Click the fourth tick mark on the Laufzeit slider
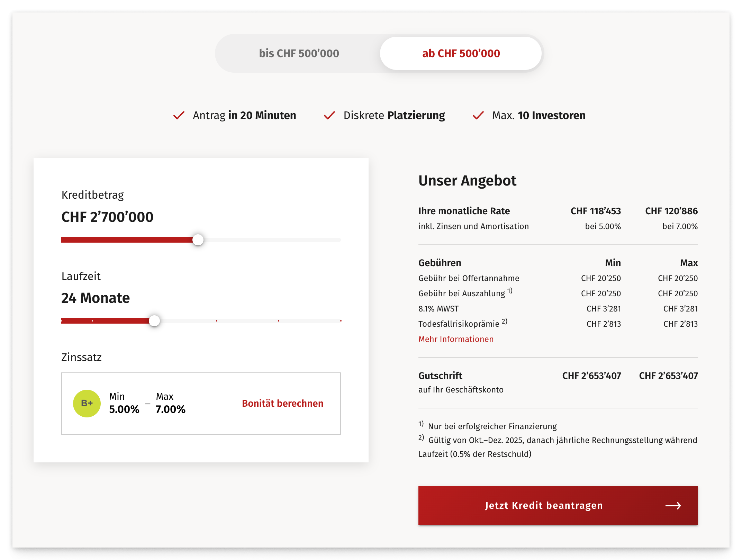This screenshot has height=560, width=742. (279, 321)
